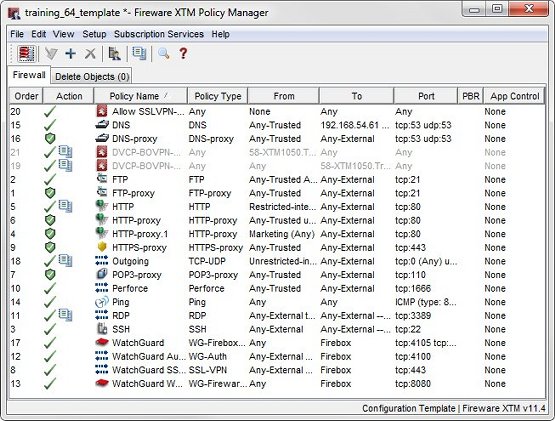Sort by the Action column header

pyautogui.click(x=69, y=96)
